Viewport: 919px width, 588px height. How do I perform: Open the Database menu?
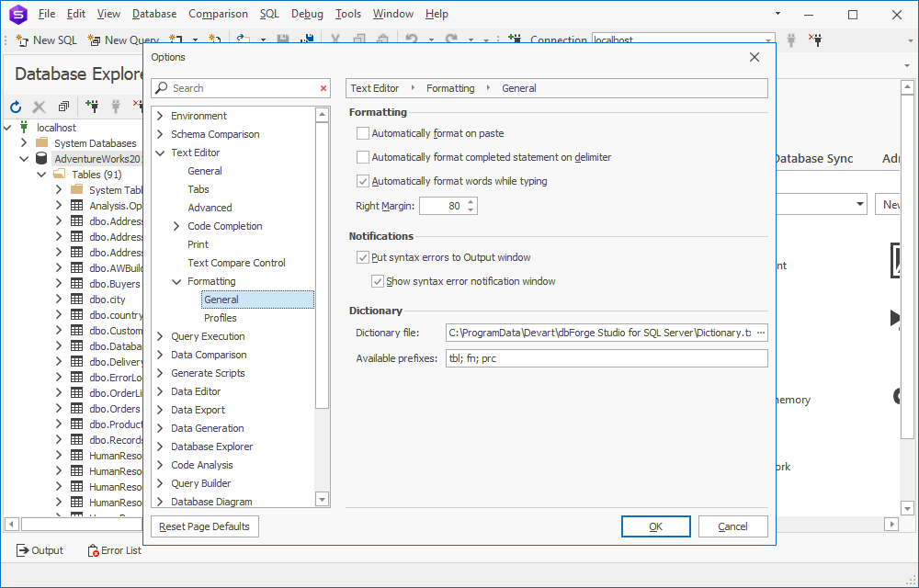click(x=153, y=14)
